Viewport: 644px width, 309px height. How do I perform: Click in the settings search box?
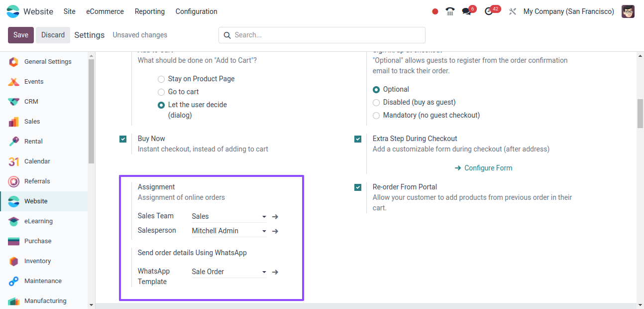322,35
